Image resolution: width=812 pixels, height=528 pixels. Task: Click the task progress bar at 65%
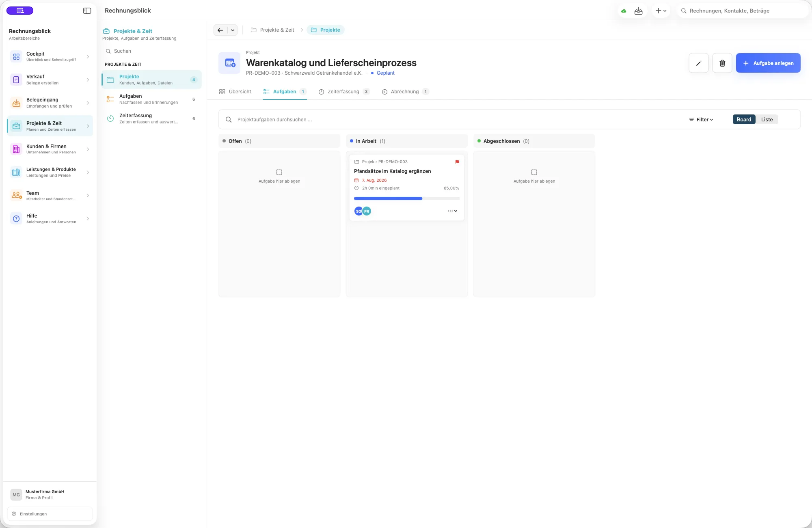[x=406, y=198]
